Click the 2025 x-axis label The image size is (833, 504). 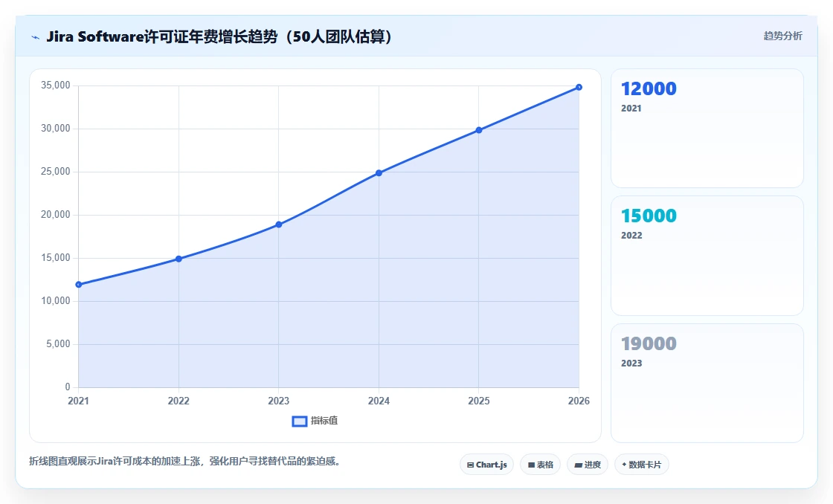479,401
